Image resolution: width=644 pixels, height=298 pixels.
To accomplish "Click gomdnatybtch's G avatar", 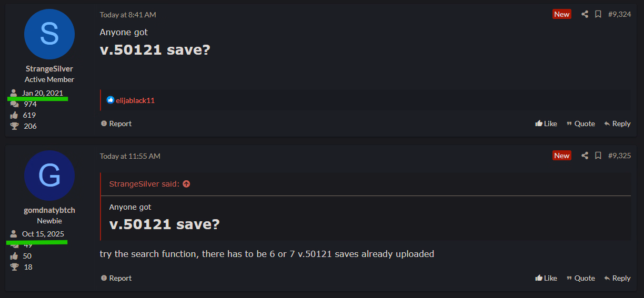I will pyautogui.click(x=49, y=176).
